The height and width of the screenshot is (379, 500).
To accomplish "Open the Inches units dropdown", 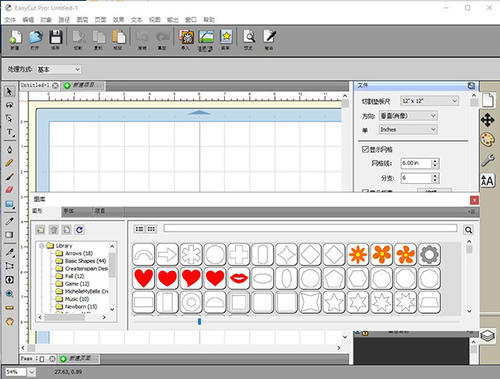I will click(408, 130).
